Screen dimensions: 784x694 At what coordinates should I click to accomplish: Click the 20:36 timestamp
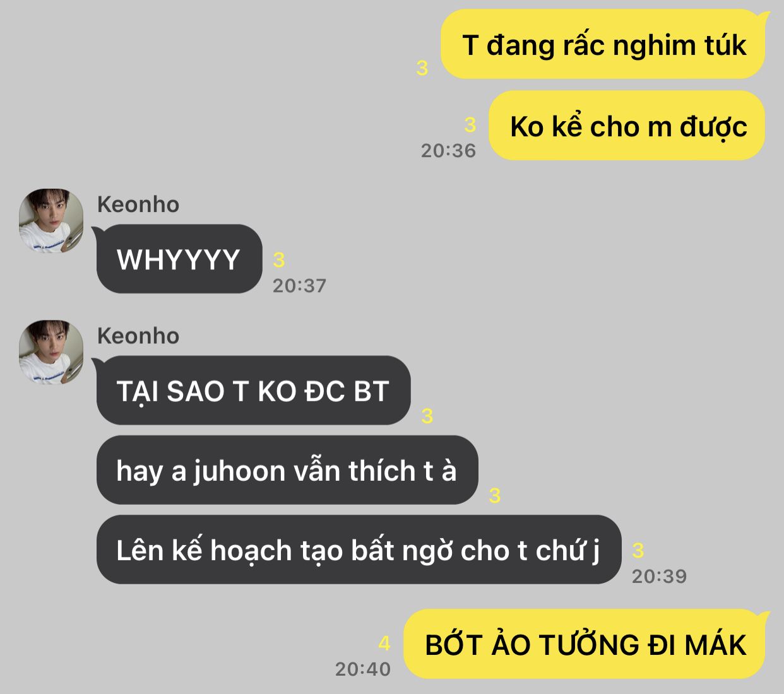(x=448, y=151)
